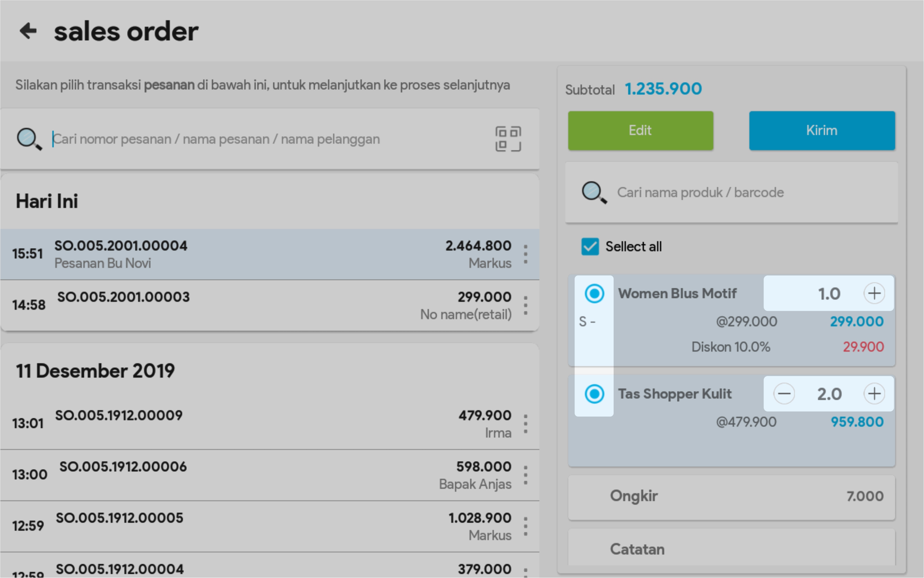924x578 pixels.
Task: Tap the barcode scanner icon
Action: [x=508, y=139]
